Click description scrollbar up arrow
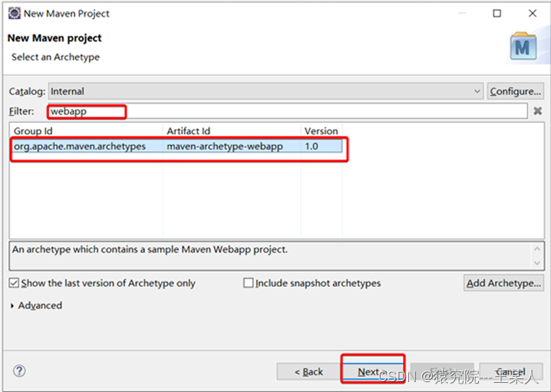 click(x=537, y=249)
